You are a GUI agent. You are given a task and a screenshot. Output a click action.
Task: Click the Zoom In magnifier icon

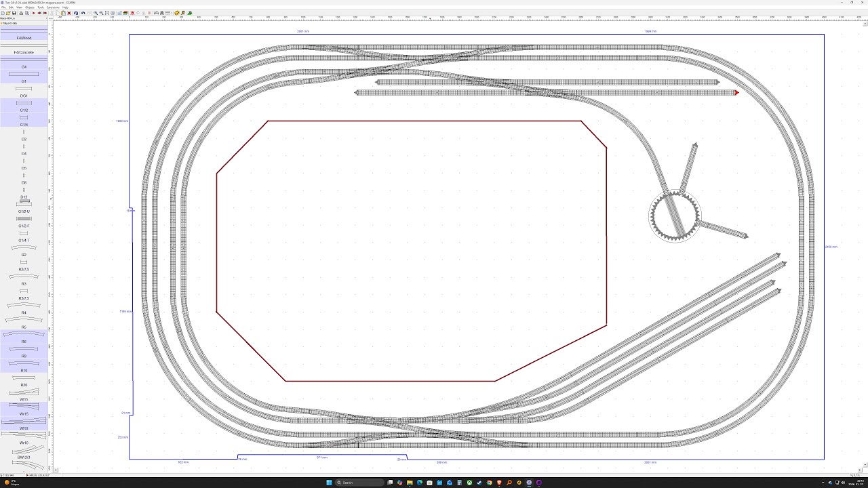tap(96, 13)
